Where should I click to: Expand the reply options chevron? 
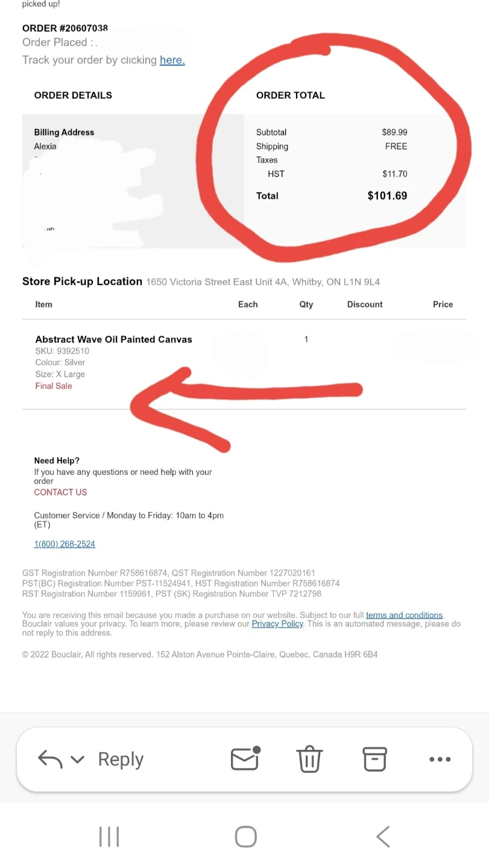click(x=77, y=759)
